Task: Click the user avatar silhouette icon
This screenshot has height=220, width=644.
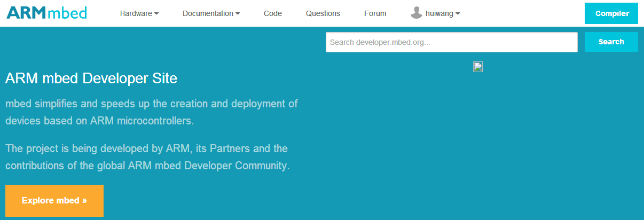Action: point(417,13)
